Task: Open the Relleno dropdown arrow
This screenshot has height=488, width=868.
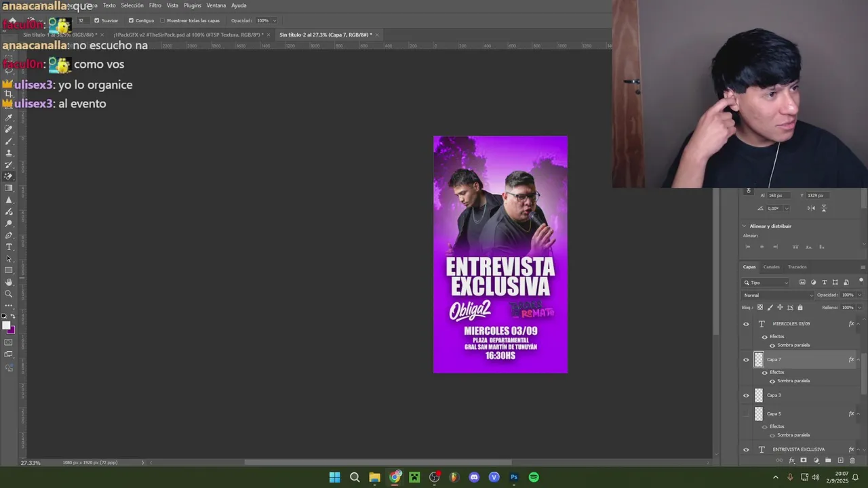Action: 860,307
